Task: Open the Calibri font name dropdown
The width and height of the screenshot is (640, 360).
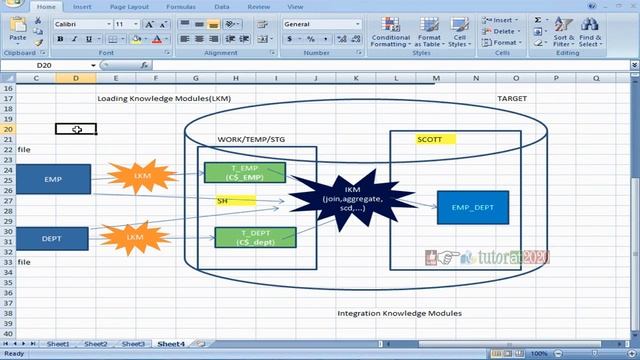Action: point(109,24)
